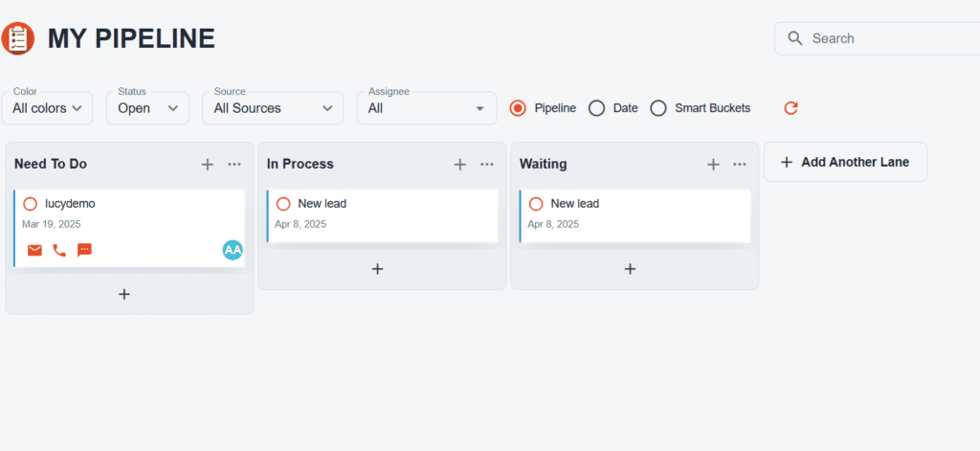
Task: Expand the Color filter dropdown
Action: point(47,108)
